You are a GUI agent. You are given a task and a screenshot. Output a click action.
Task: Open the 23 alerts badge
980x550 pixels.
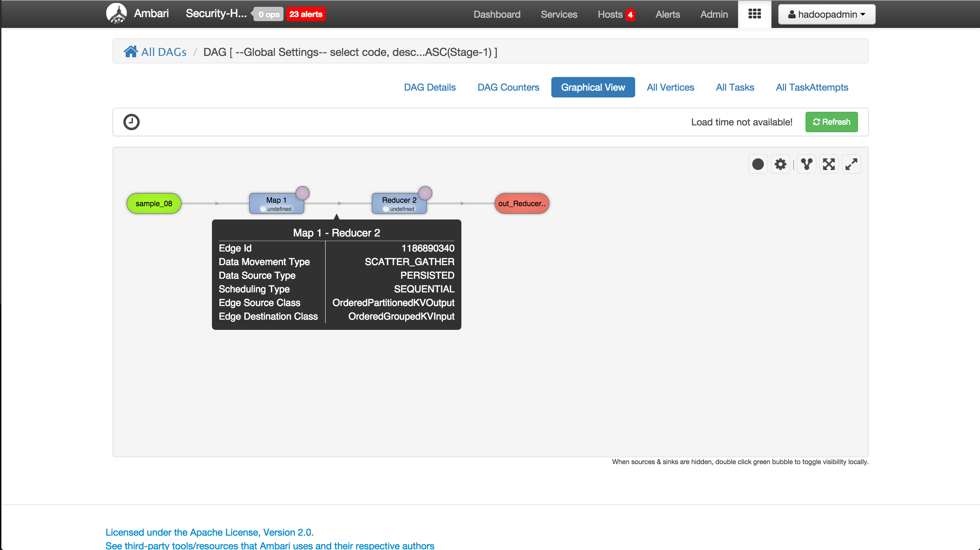[x=306, y=14]
